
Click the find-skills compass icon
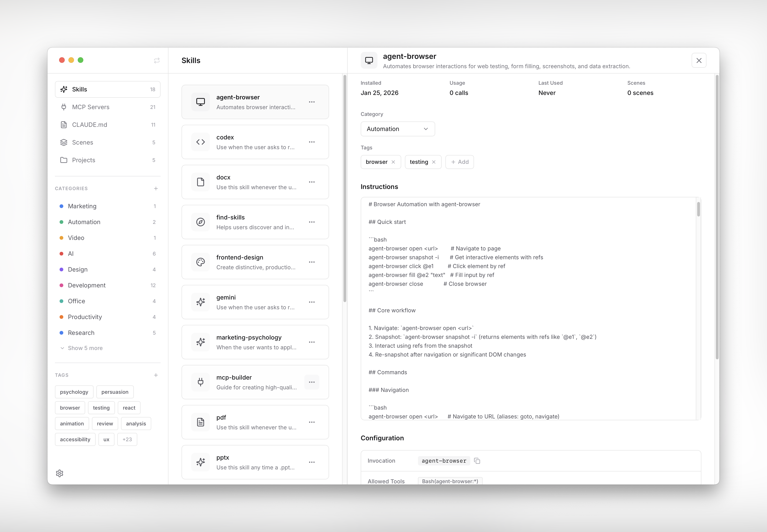point(200,222)
